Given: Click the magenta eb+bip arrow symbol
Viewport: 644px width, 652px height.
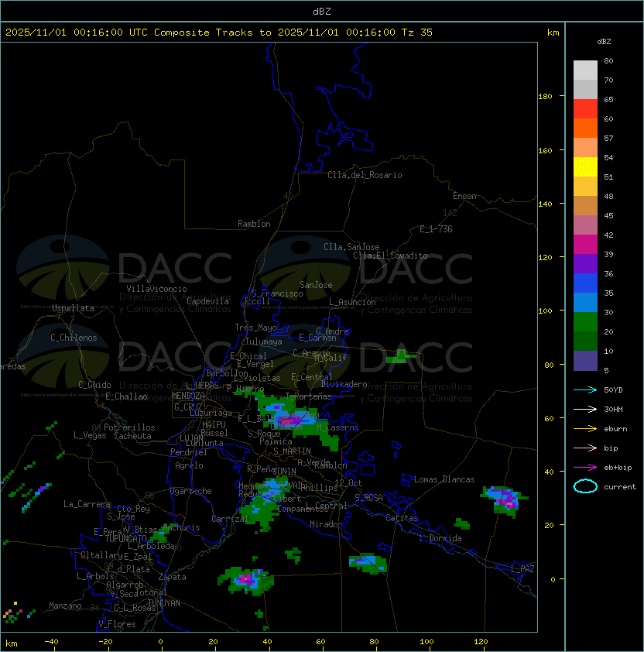Looking at the screenshot, I should point(585,468).
